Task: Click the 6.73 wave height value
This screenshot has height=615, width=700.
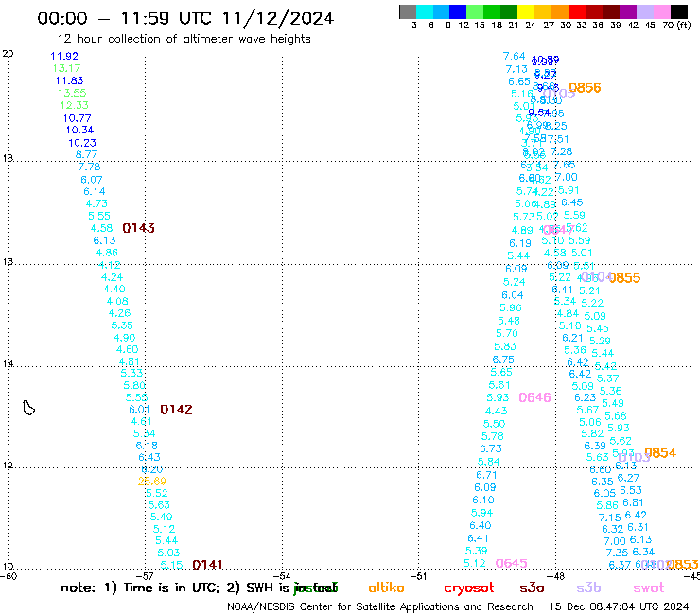Action: click(491, 448)
